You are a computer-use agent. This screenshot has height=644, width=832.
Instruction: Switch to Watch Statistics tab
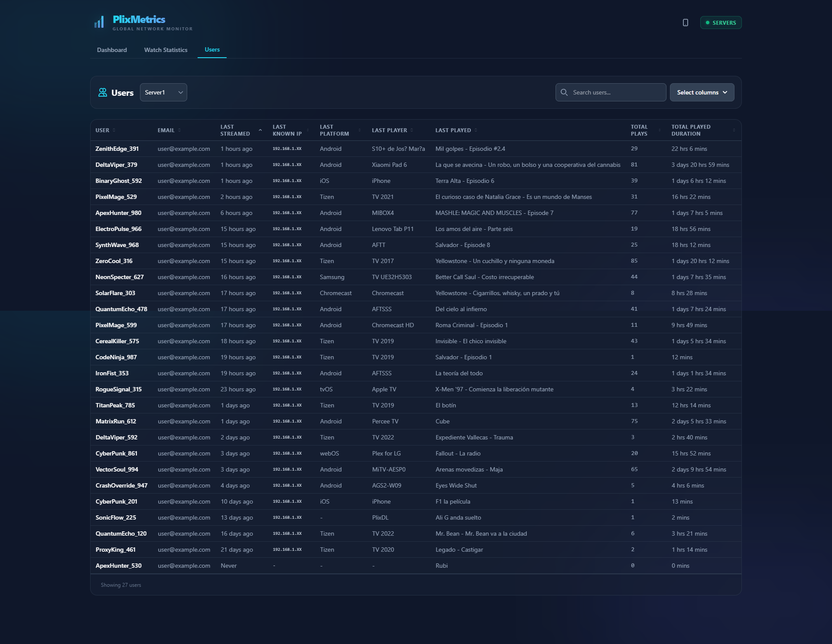tap(166, 50)
